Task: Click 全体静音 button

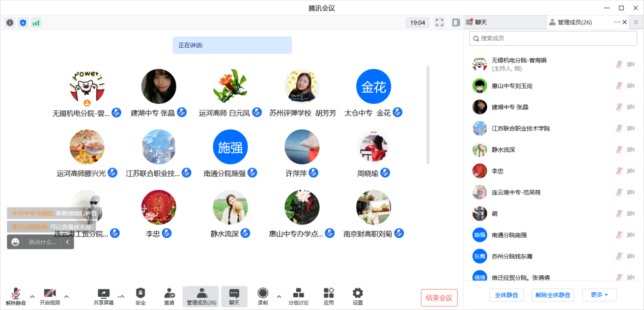Action: (x=507, y=295)
